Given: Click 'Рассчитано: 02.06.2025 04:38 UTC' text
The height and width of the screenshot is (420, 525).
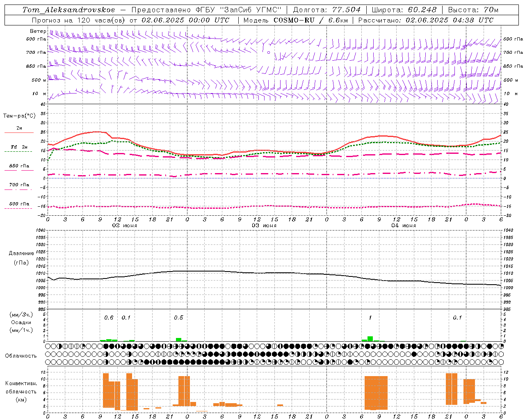Looking at the screenshot, I should (426, 20).
